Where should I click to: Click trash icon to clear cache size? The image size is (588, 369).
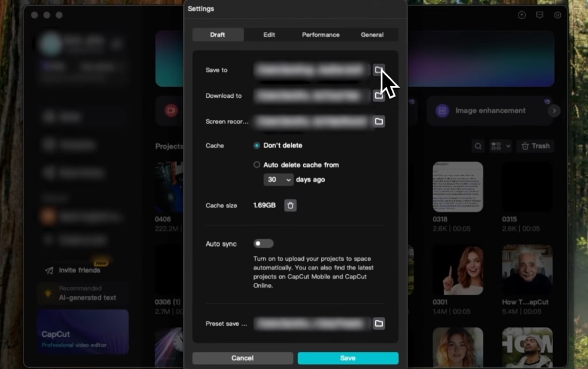coord(290,205)
